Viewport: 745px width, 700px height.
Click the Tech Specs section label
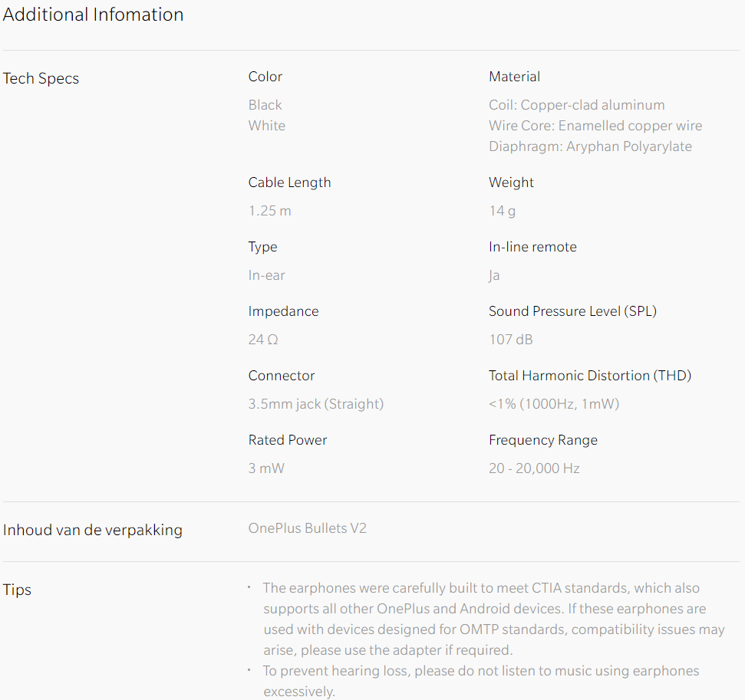click(x=41, y=78)
